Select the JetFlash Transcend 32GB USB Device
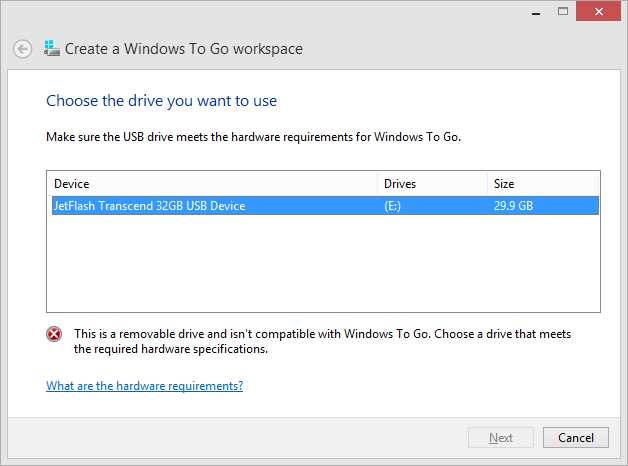The width and height of the screenshot is (628, 466). (150, 206)
